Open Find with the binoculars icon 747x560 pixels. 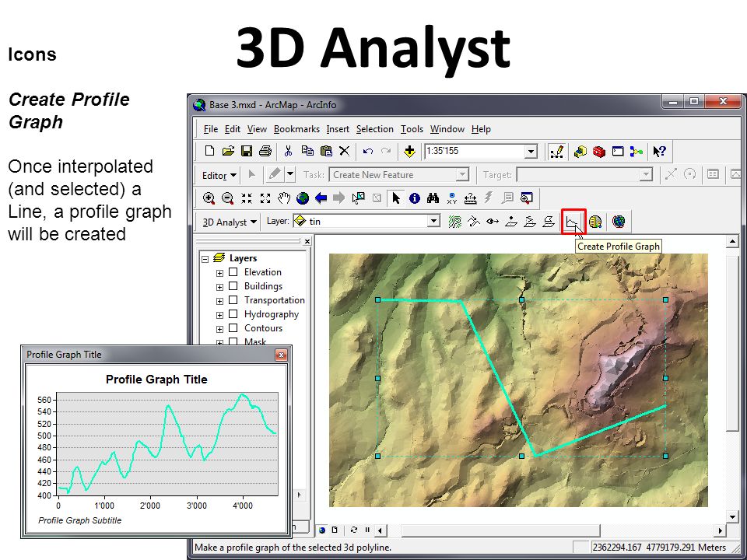pos(433,198)
